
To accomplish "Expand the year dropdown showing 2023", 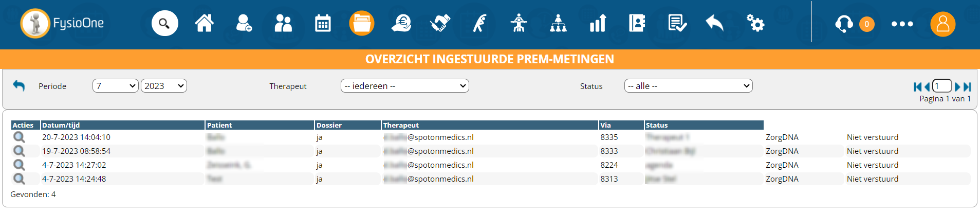I will tap(163, 86).
